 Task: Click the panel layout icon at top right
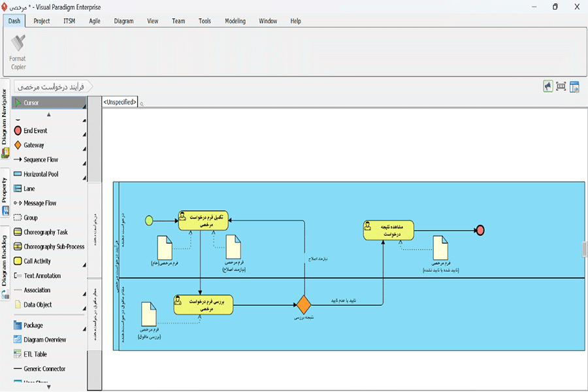pyautogui.click(x=574, y=86)
